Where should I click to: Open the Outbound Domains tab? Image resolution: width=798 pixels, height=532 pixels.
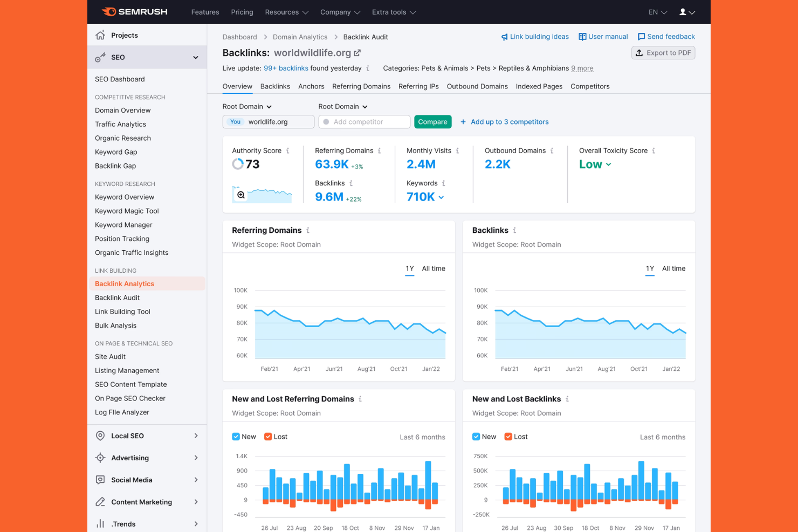click(x=477, y=86)
